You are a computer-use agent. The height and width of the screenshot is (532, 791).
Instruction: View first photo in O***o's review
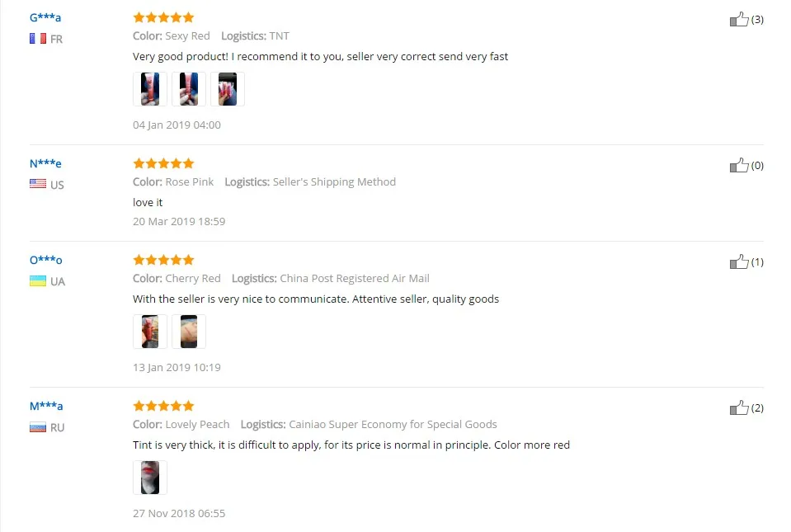(x=150, y=332)
